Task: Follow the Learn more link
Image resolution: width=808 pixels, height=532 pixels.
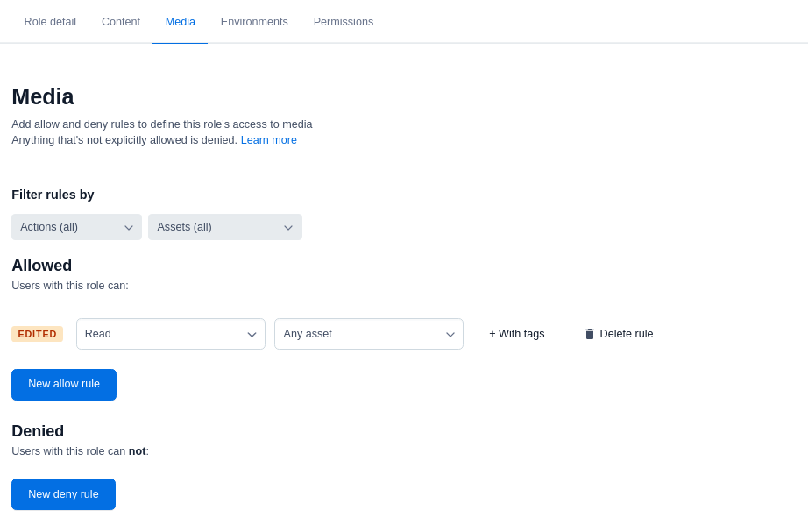Action: (x=269, y=140)
